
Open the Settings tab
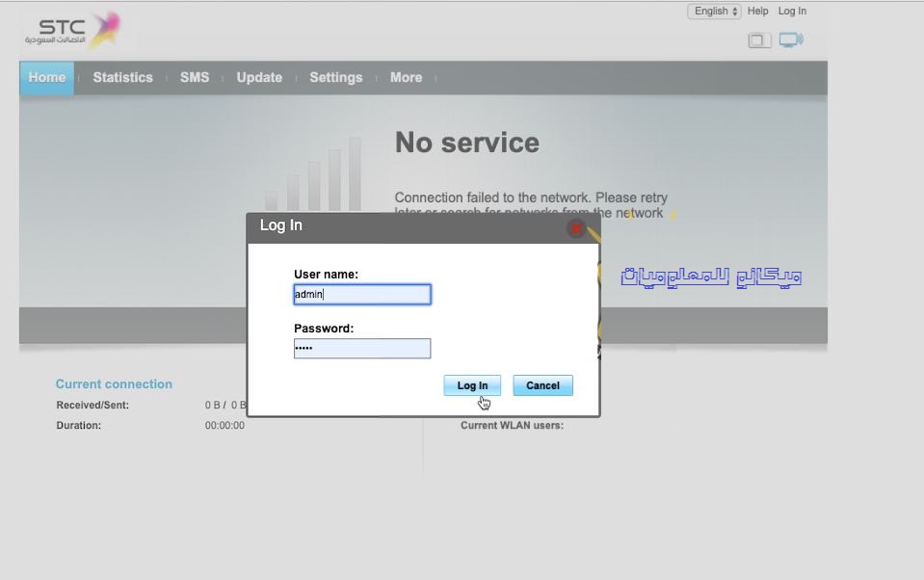coord(335,77)
